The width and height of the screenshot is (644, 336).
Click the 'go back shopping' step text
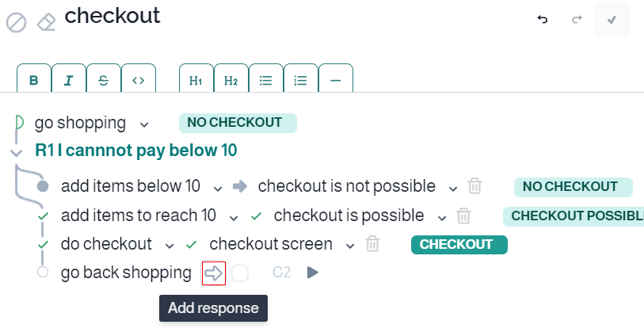click(x=126, y=273)
